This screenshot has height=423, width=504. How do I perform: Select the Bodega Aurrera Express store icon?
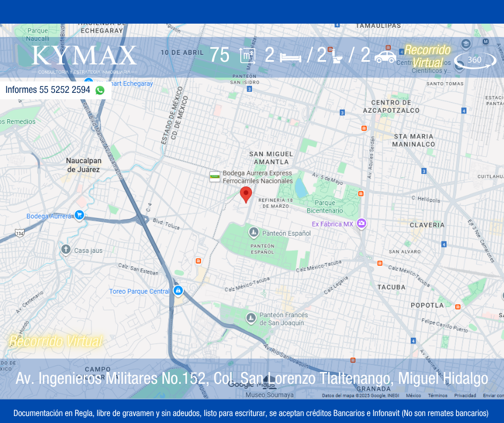point(215,177)
